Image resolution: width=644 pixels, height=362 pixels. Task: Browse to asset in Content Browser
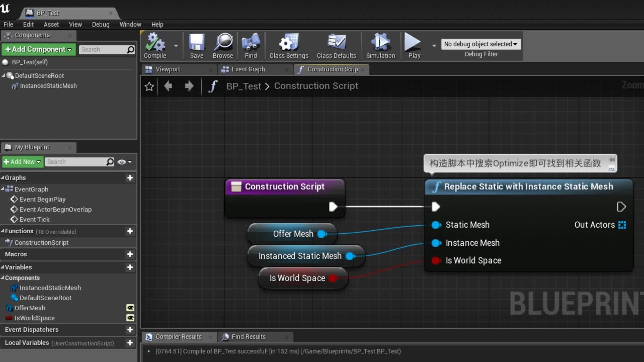pos(222,46)
